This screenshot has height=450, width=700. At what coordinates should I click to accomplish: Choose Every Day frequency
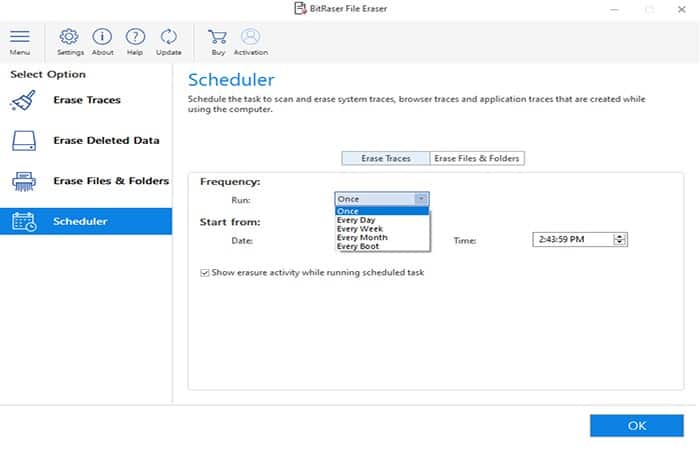[x=382, y=220]
